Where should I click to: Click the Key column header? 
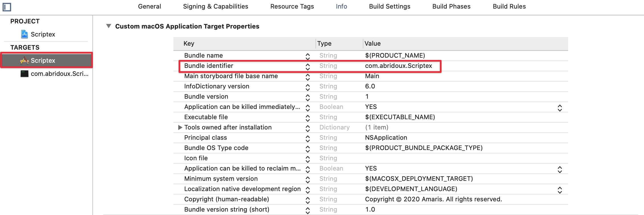coord(189,44)
